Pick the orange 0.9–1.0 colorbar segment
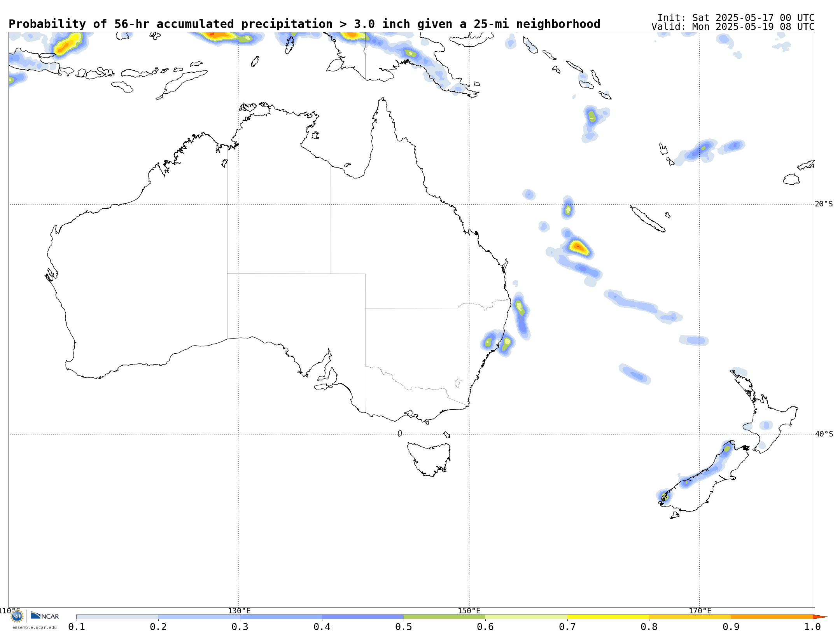 point(772,617)
